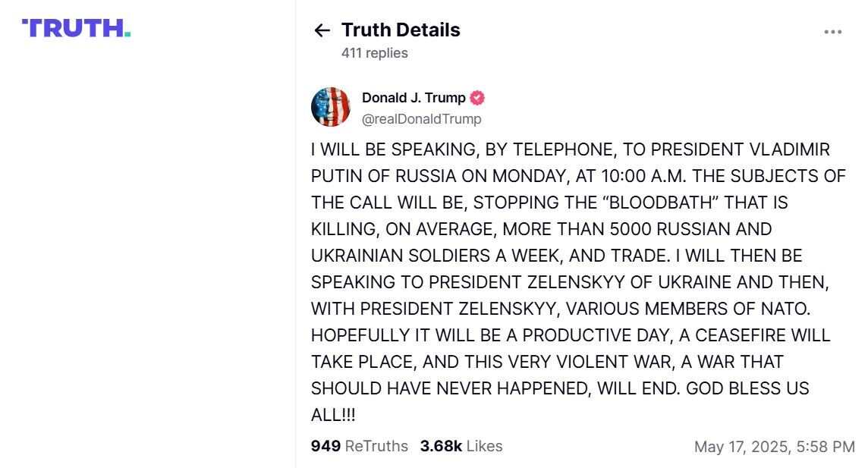868x468 pixels.
Task: Click the May 17, 2025 timestamp
Action: 774,447
